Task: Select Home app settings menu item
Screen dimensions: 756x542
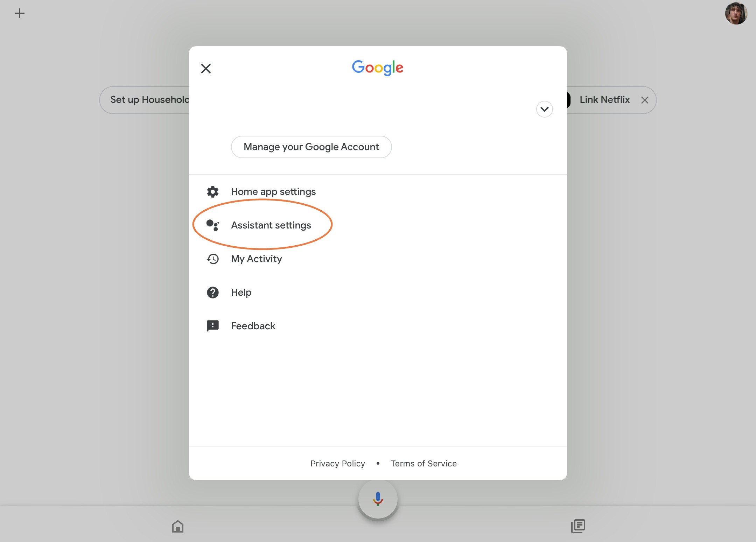Action: pyautogui.click(x=273, y=191)
